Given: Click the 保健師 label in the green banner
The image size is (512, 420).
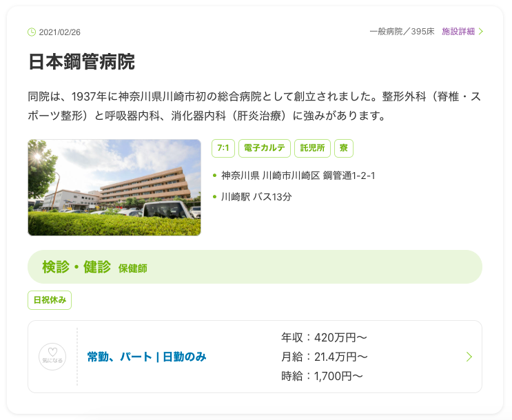Looking at the screenshot, I should [132, 269].
